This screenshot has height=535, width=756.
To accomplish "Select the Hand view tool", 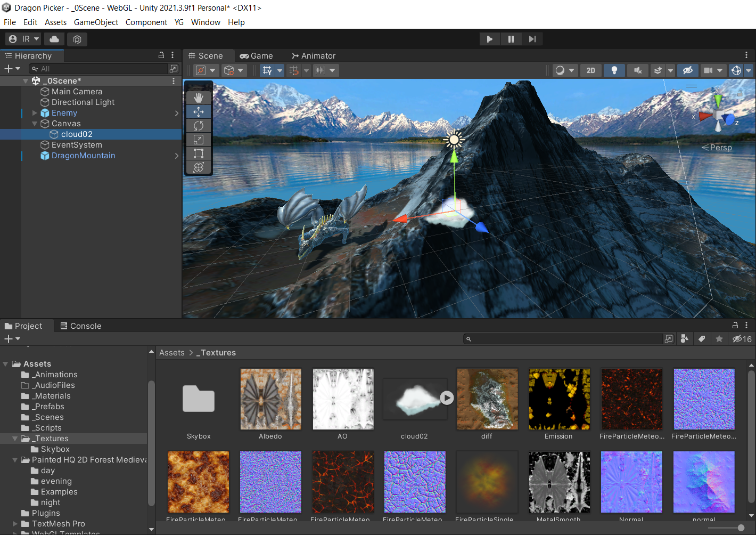I will (199, 98).
